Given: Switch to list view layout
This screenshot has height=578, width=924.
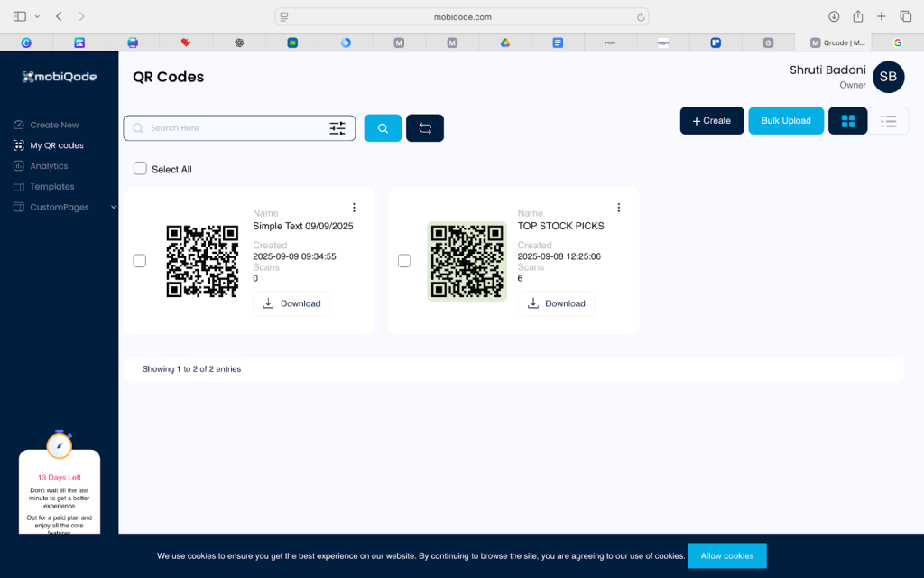Looking at the screenshot, I should coord(889,121).
